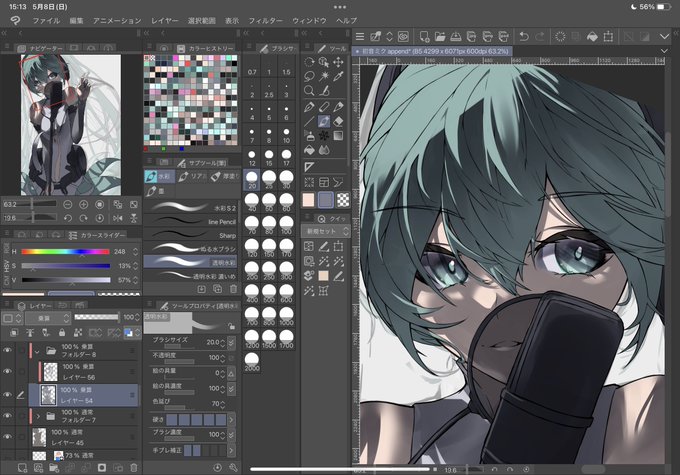Select the Eyedropper tool
Viewport: 680px width, 475px height.
pyautogui.click(x=338, y=77)
